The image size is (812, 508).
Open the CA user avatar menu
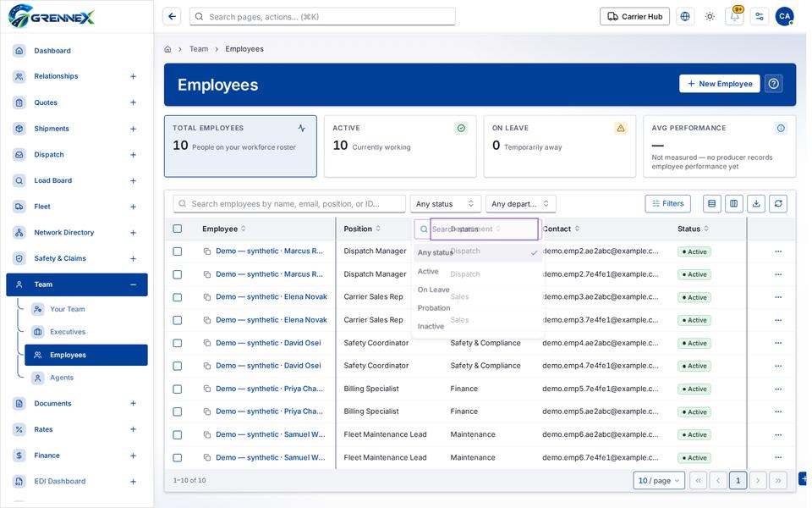[x=785, y=17]
